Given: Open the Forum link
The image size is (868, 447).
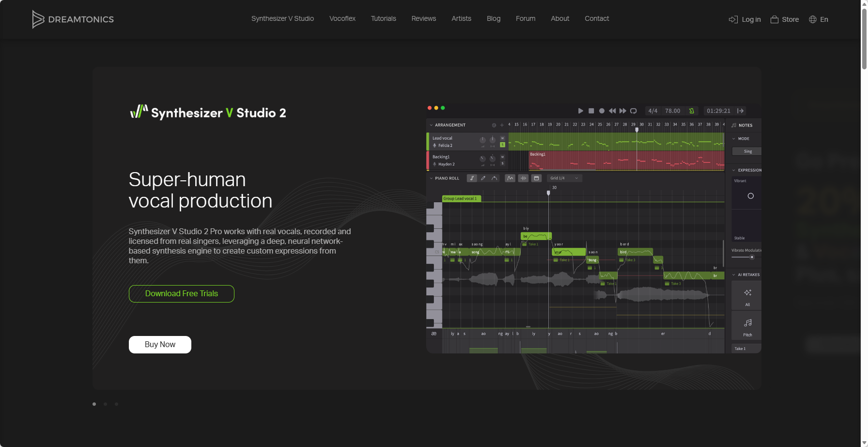Looking at the screenshot, I should (x=526, y=18).
